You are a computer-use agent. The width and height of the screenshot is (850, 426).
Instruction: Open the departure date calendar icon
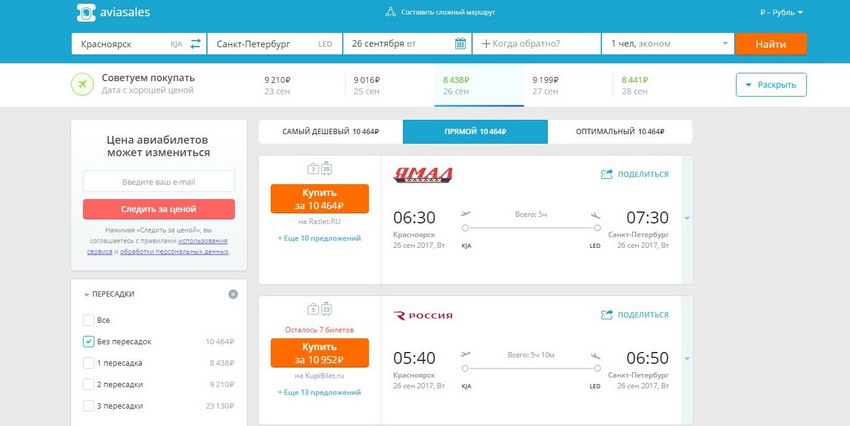pos(460,44)
